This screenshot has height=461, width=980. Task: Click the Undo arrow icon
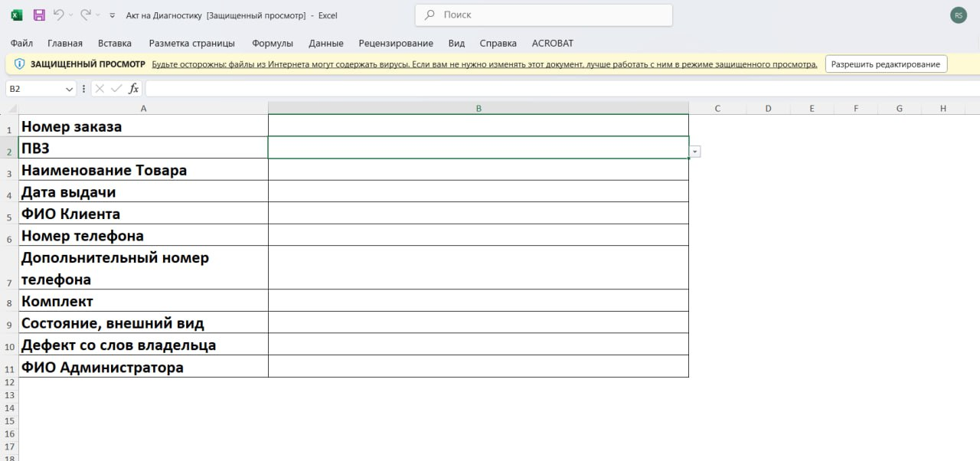coord(58,15)
